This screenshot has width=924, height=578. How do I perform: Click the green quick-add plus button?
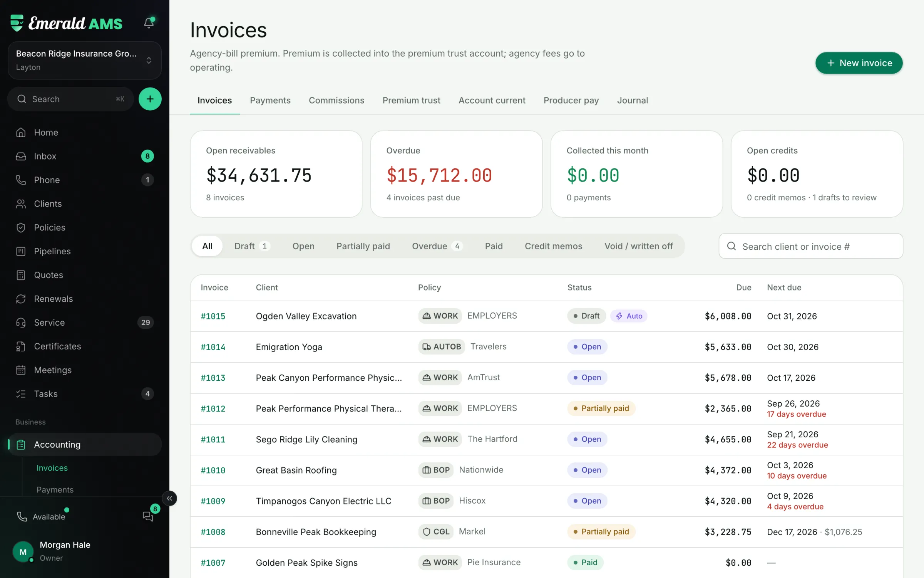tap(150, 99)
